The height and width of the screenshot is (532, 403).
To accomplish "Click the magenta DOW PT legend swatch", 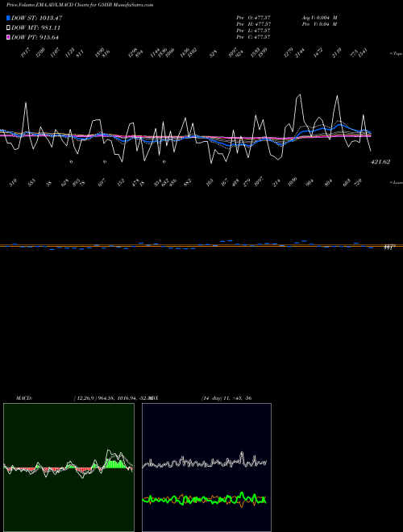I will 8,37.
